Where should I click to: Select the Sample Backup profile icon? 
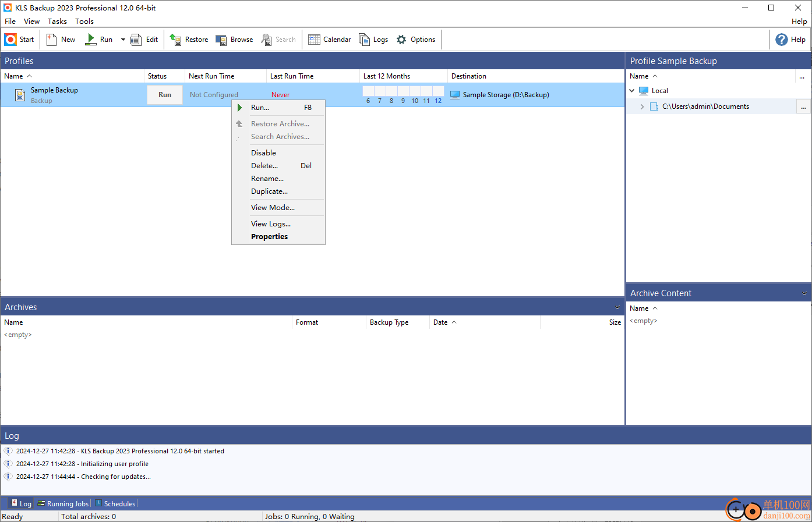point(20,95)
